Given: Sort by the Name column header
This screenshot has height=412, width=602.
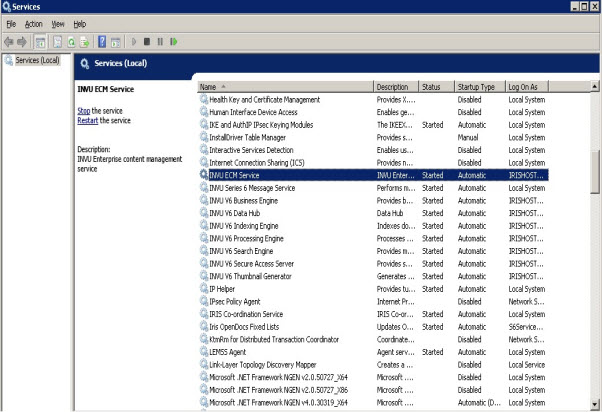Looking at the screenshot, I should [285, 87].
